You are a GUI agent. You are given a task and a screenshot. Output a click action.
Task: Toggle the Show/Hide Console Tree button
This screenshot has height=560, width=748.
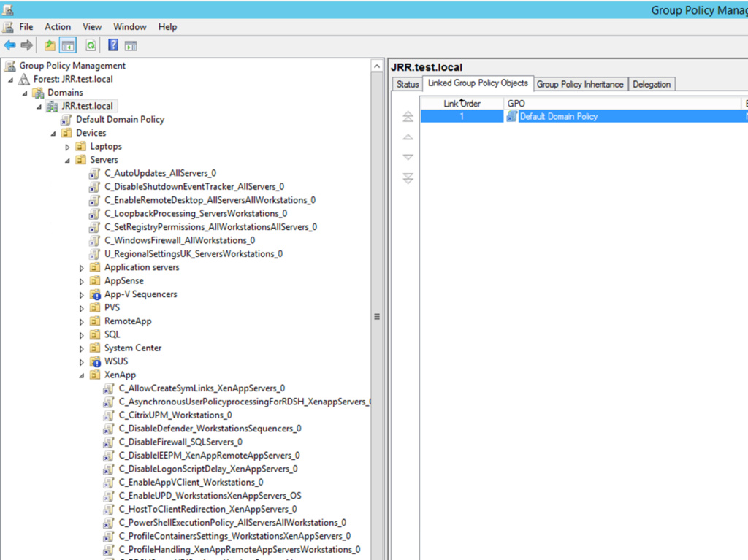coord(68,45)
